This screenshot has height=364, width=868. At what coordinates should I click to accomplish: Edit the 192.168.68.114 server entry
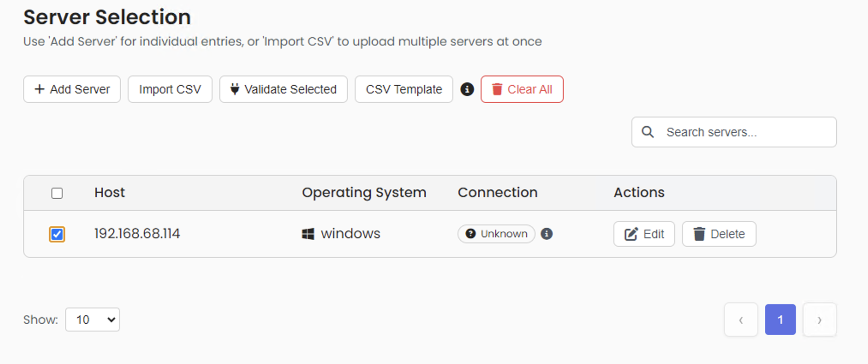[644, 234]
